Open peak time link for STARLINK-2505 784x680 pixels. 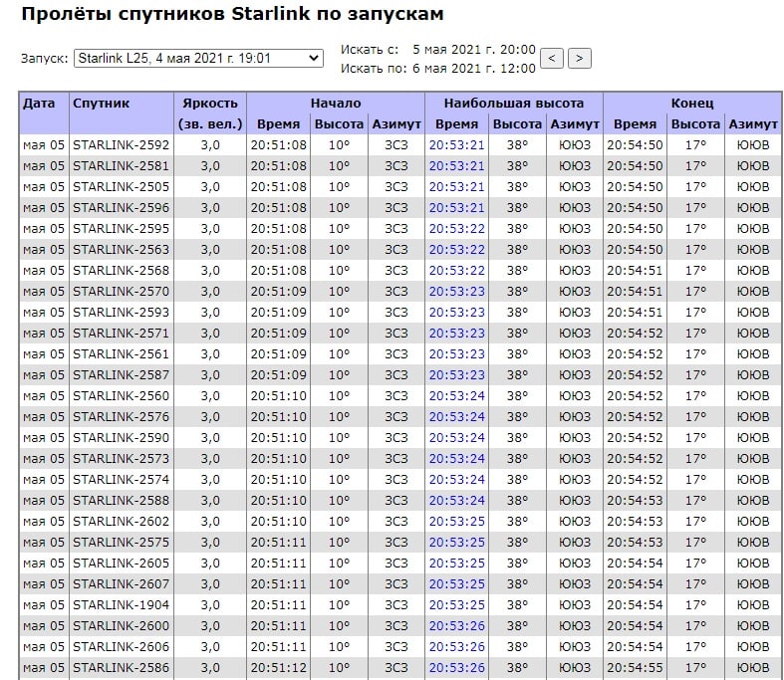pyautogui.click(x=457, y=187)
